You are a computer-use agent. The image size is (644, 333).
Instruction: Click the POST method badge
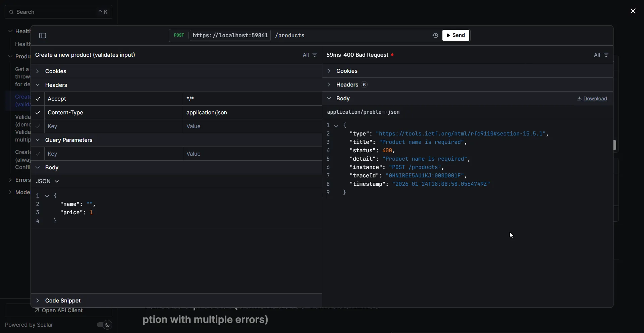pos(179,35)
